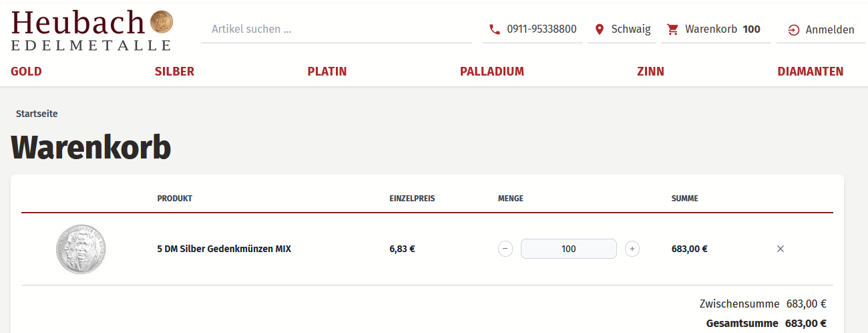Focus the Artikel suchen search field
Viewport: 868px width, 333px height.
tap(337, 29)
